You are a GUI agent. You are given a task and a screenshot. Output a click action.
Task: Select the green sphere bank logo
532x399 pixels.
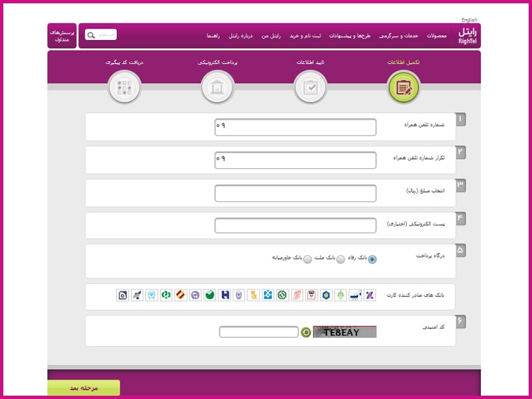pos(210,295)
